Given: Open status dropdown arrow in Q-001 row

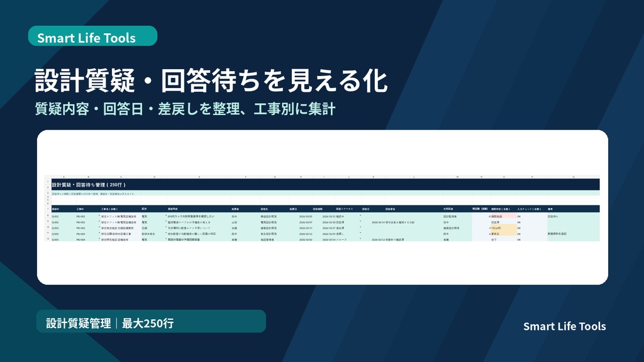Looking at the screenshot, I should [360, 216].
